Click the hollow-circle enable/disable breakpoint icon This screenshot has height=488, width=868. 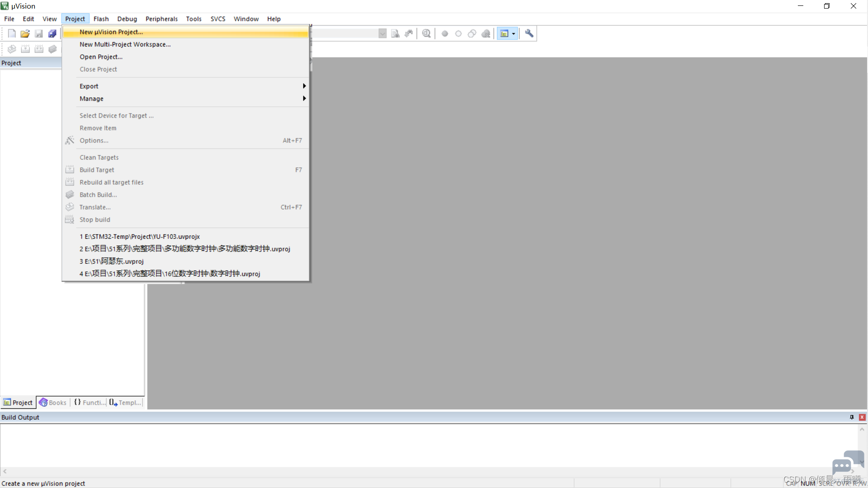coord(458,33)
